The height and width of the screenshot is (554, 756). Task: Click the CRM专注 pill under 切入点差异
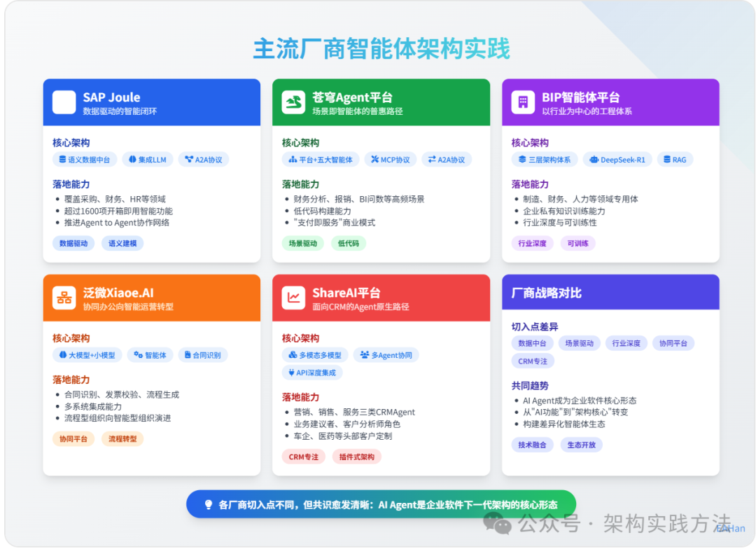click(533, 361)
